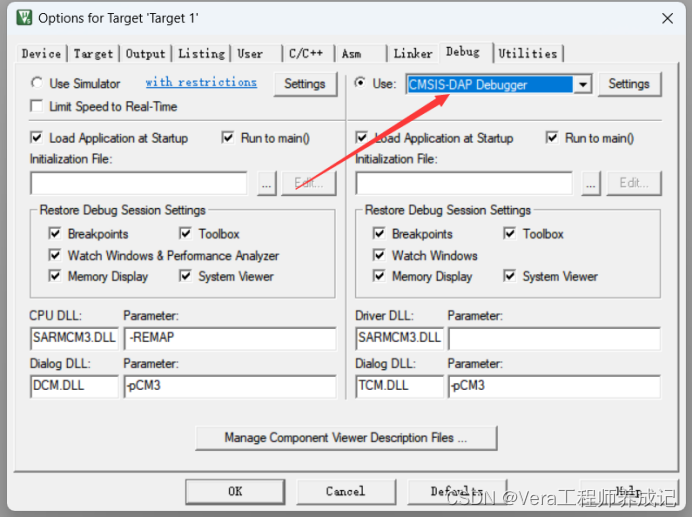Toggle debugger Watch Windows checkbox

[x=379, y=255]
